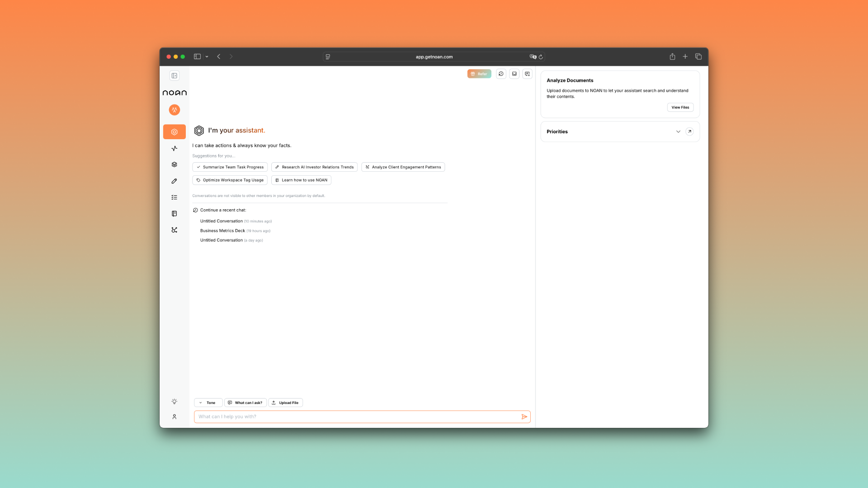The width and height of the screenshot is (868, 488).
Task: Click the pencil edit icon in sidebar
Action: (174, 181)
